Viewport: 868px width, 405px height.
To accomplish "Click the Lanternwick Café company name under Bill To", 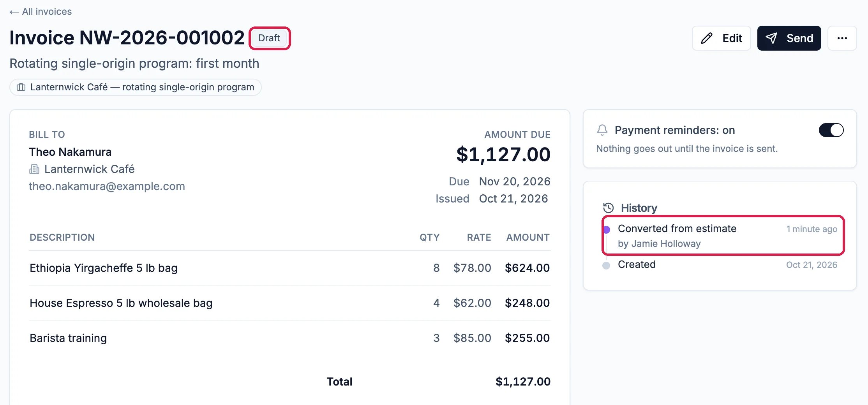I will [89, 169].
